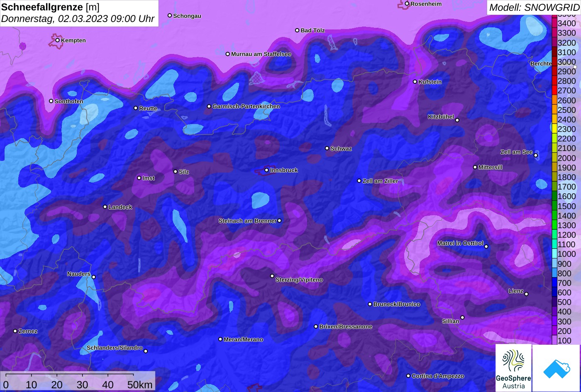Click the Silz marker dot
The height and width of the screenshot is (392, 581).
pos(176,171)
